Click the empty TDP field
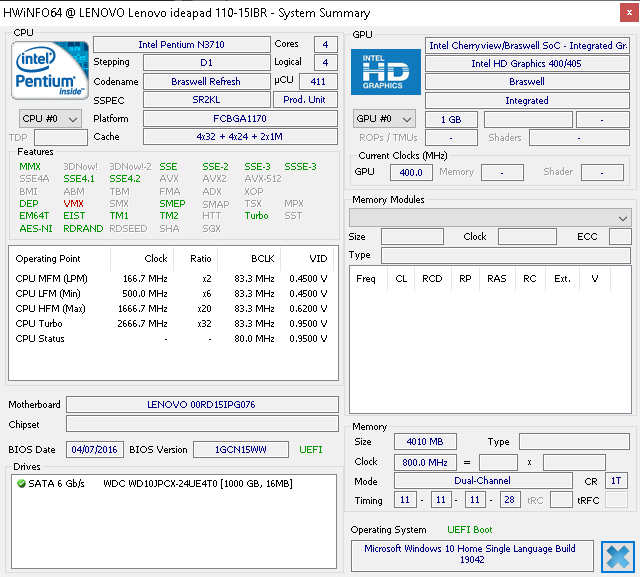The width and height of the screenshot is (640, 577). 61,137
